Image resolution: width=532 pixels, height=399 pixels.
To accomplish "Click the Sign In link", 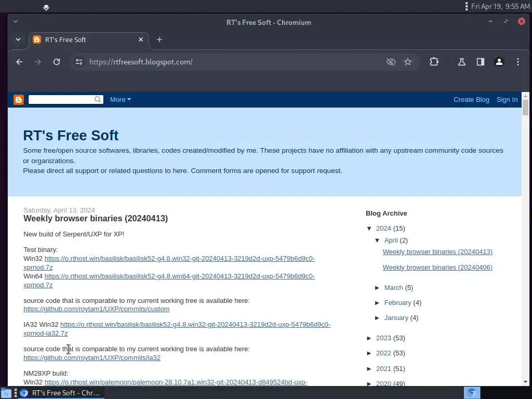I will [x=507, y=100].
